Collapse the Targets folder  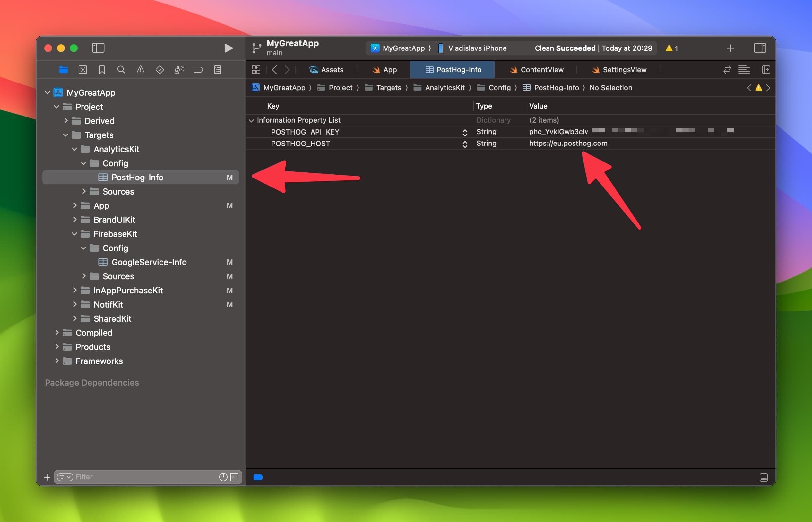65,135
